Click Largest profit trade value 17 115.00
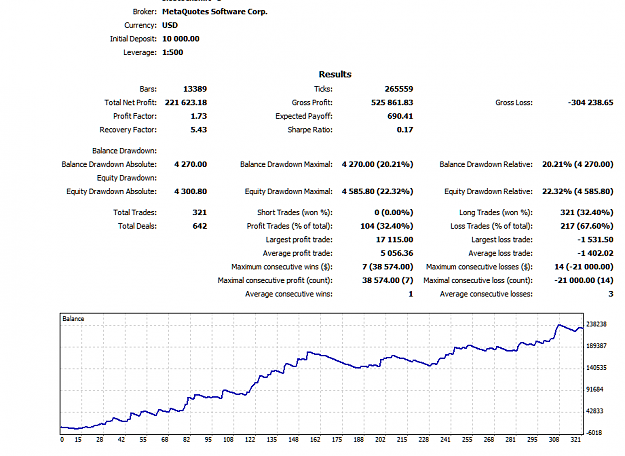Screen dimensions: 625x456 coord(394,240)
